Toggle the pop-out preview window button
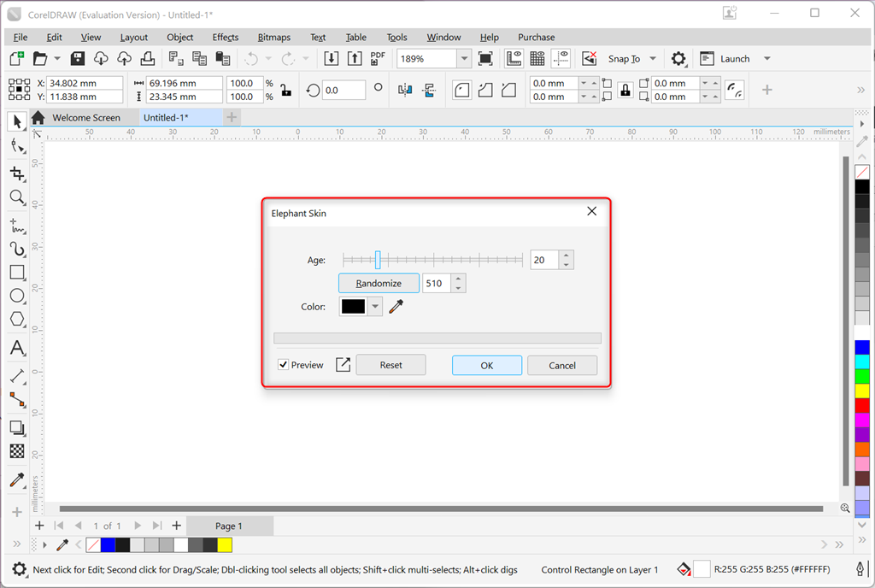 point(344,365)
